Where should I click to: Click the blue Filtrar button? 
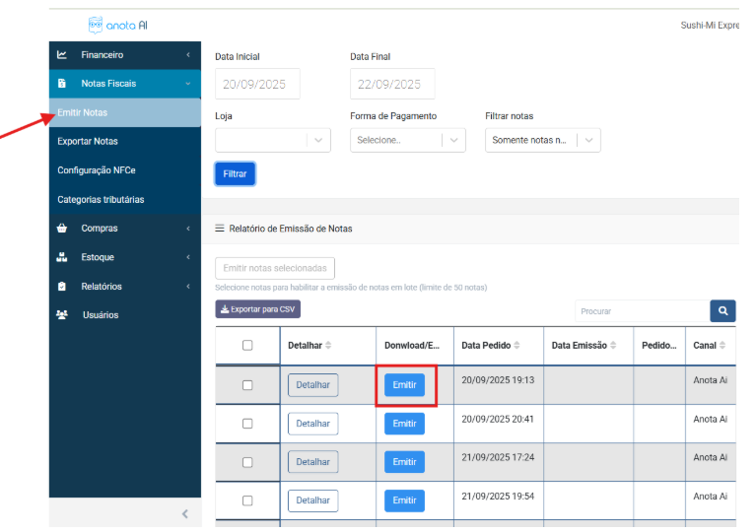235,174
